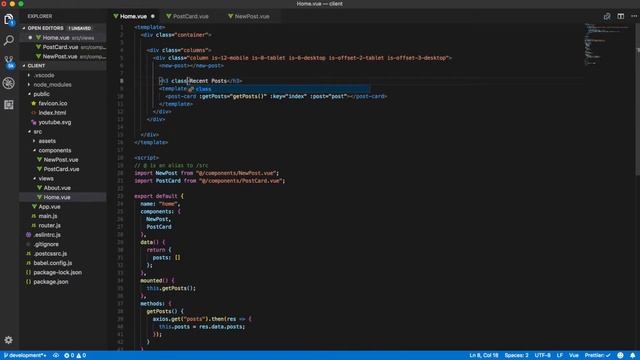Open the editor More Actions menu
Image resolution: width=640 pixels, height=360 pixels.
coord(634,16)
